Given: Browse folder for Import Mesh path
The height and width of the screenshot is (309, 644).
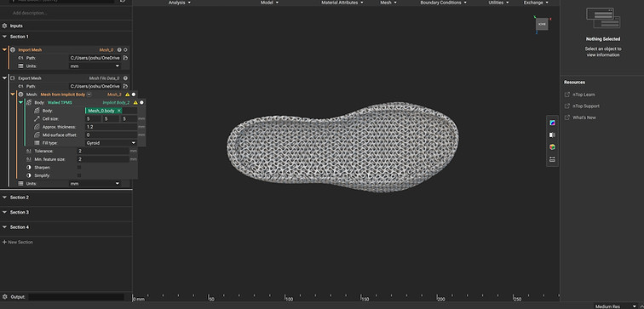Looking at the screenshot, I should click(126, 58).
